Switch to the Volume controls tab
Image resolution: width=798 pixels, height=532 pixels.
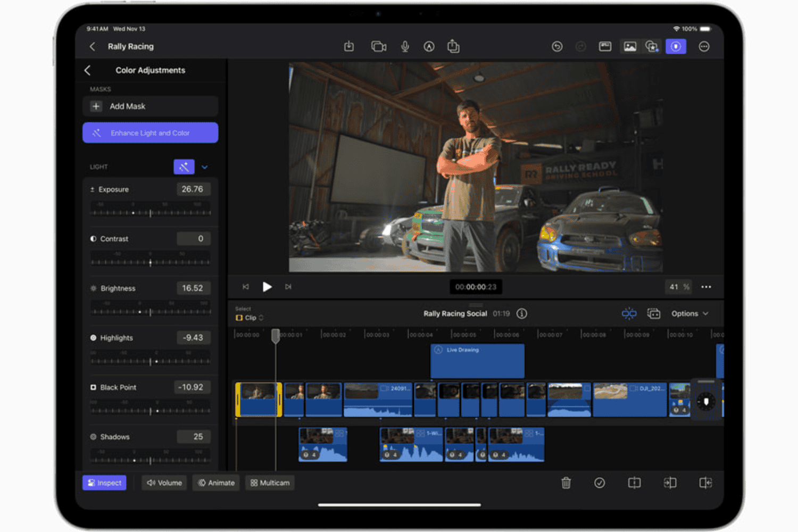(x=164, y=483)
